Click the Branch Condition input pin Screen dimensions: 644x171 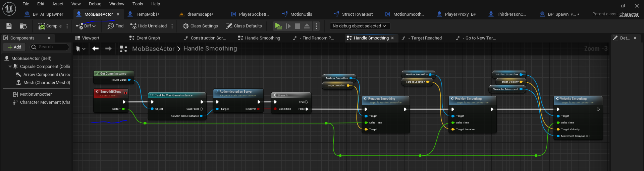(275, 109)
